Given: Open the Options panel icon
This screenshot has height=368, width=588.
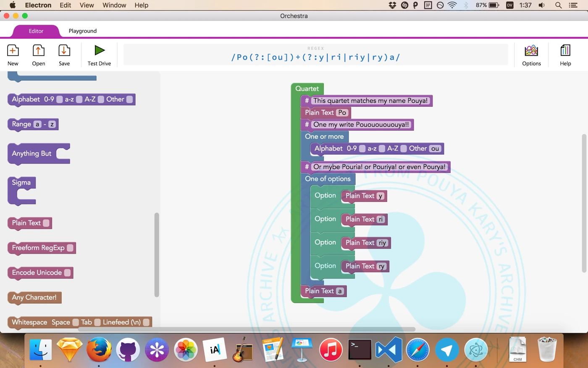Looking at the screenshot, I should click(531, 51).
